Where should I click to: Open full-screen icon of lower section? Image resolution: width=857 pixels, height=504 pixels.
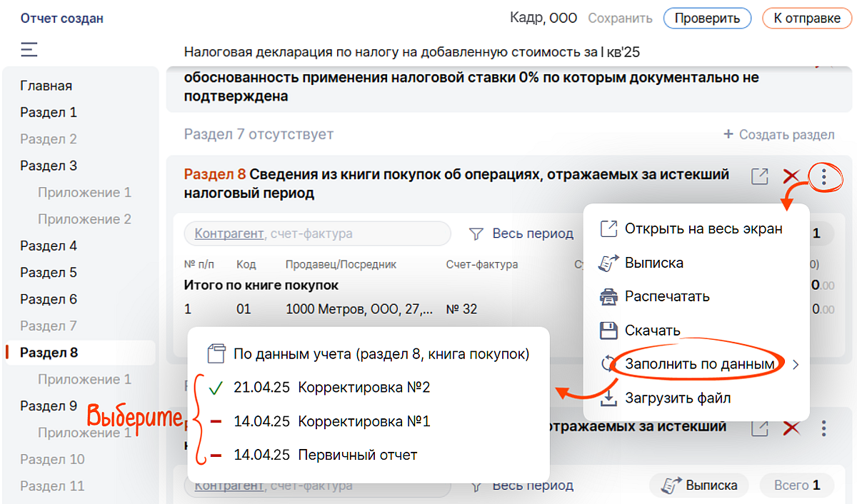(x=760, y=428)
